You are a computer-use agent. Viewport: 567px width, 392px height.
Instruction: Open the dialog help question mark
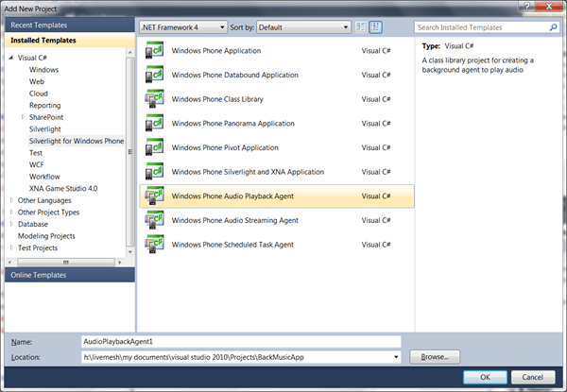tap(526, 6)
